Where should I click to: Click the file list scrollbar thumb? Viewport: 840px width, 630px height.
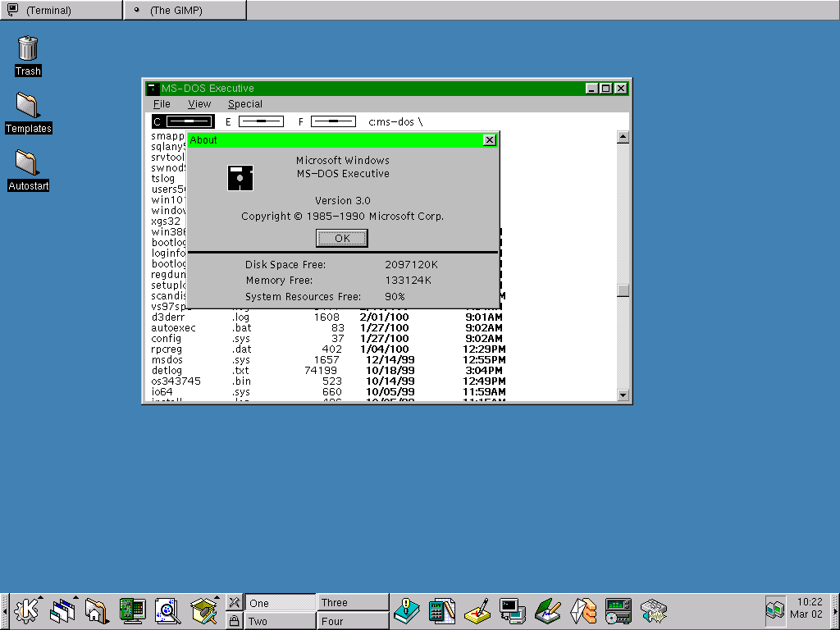[623, 290]
